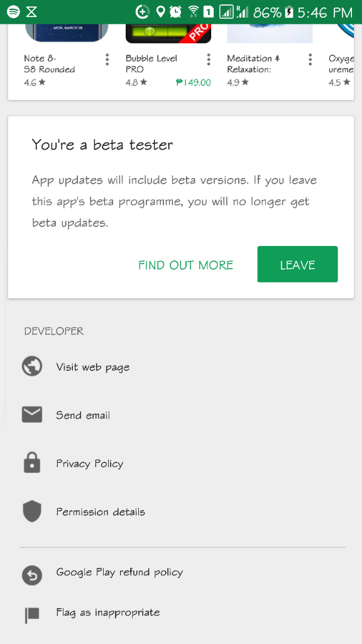Select Flag as inappropriate
Image resolution: width=362 pixels, height=644 pixels.
[181, 613]
